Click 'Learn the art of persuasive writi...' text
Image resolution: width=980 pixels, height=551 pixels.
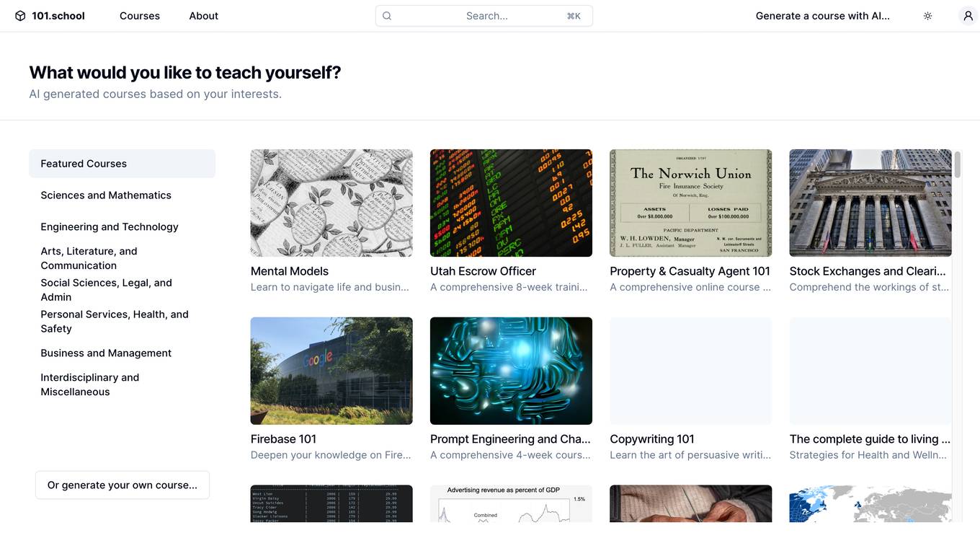[x=690, y=455]
